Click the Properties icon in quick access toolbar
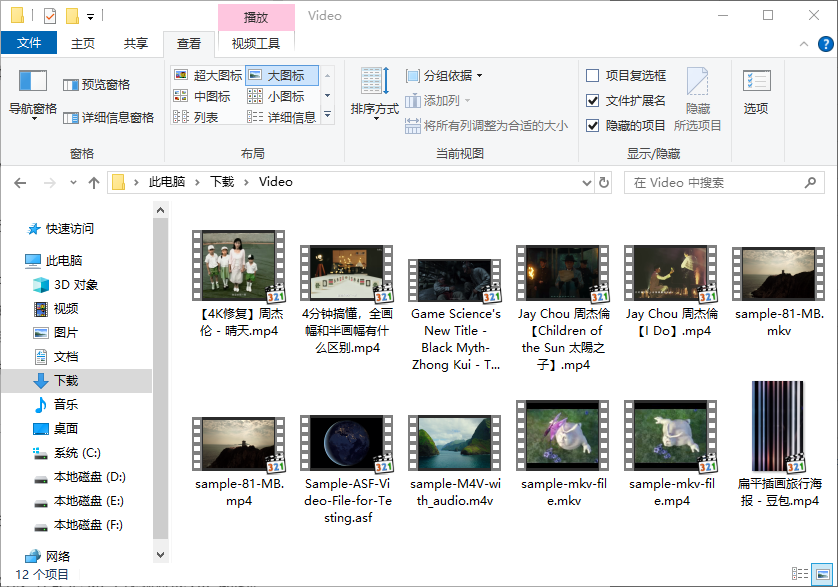 click(50, 16)
